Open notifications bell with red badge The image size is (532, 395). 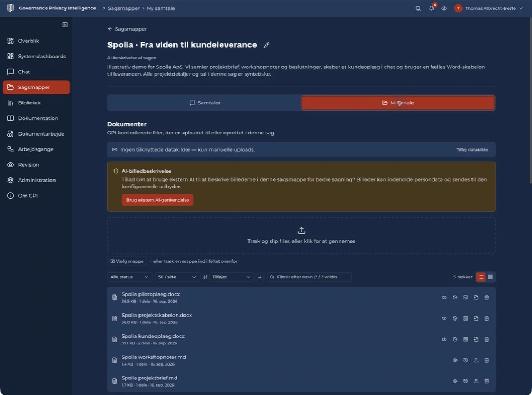[x=431, y=8]
